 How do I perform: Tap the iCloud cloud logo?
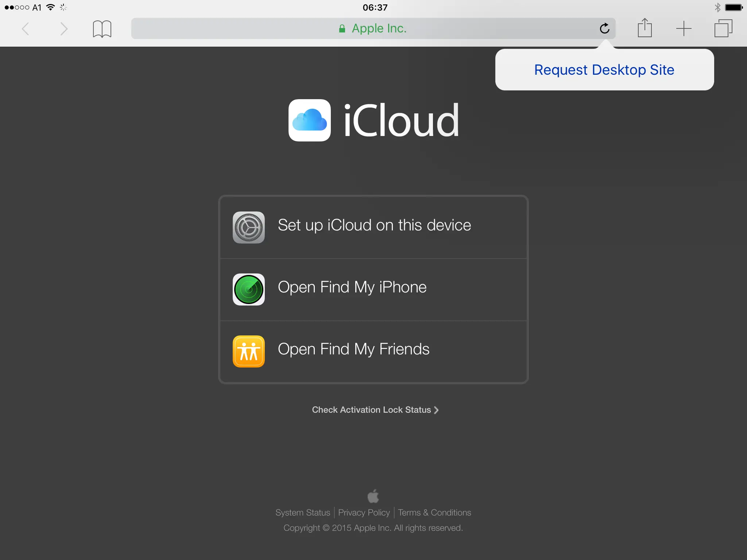coord(310,120)
